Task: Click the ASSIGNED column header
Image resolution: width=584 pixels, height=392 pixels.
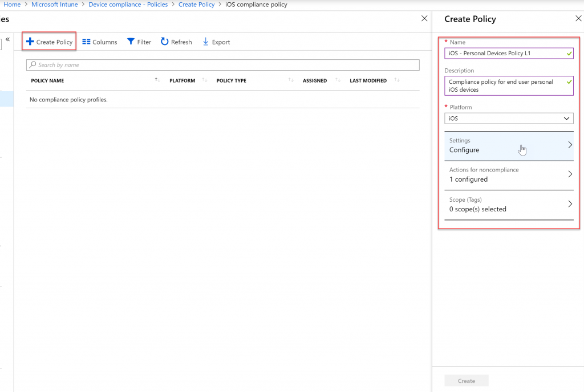Action: (x=315, y=80)
